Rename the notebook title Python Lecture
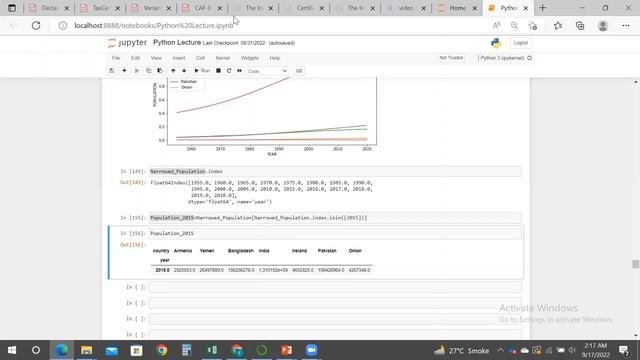The image size is (640, 360). 177,42
